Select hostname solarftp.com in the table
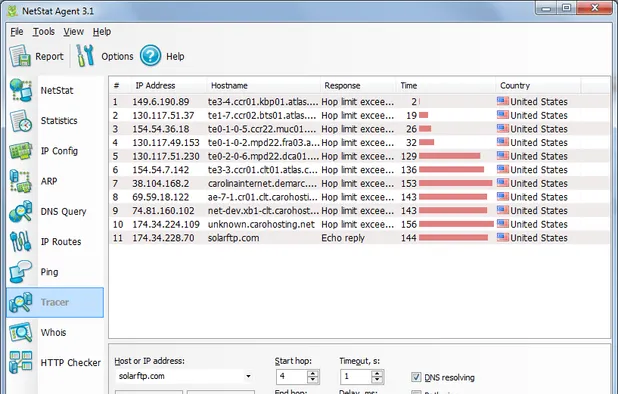618x394 pixels. 233,238
